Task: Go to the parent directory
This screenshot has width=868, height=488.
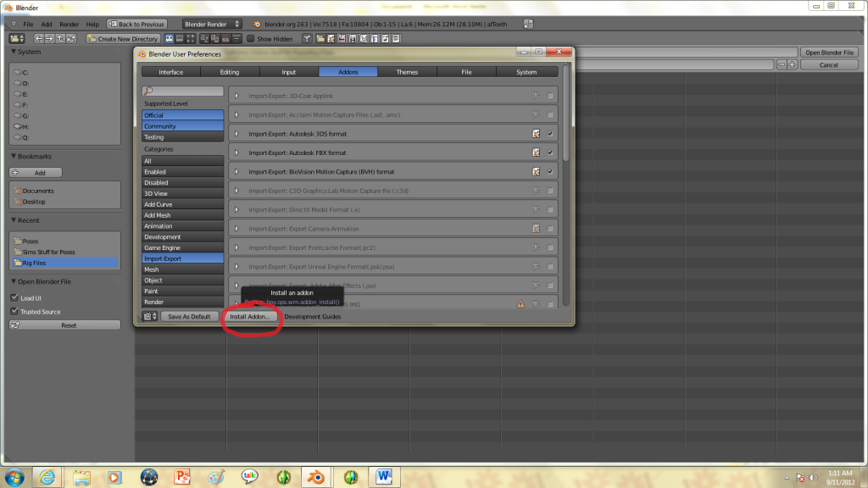Action: (x=60, y=39)
